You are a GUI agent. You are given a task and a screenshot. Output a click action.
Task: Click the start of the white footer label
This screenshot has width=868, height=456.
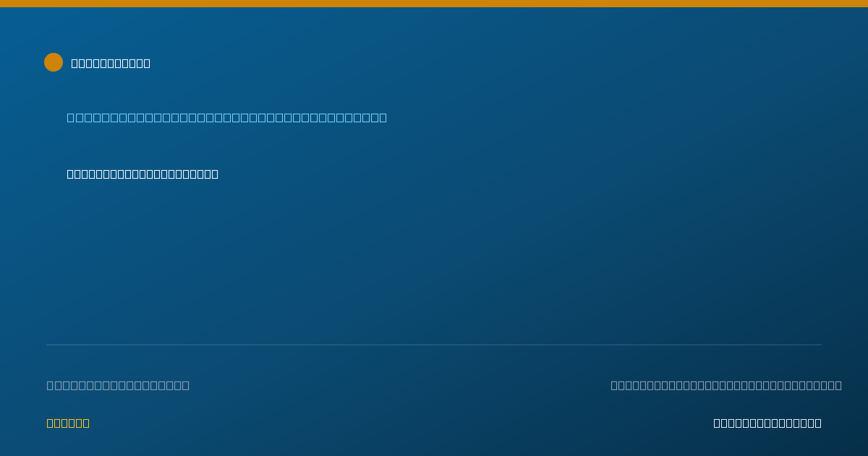click(x=717, y=423)
